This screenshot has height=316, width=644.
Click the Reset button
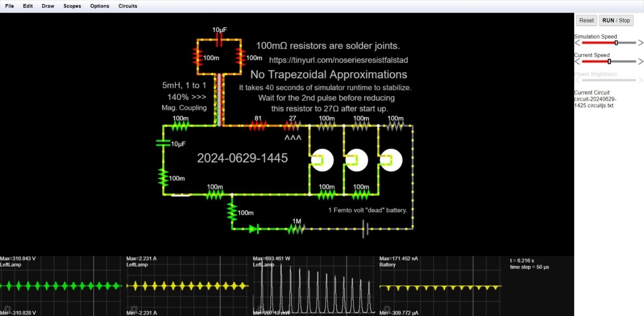[x=586, y=20]
